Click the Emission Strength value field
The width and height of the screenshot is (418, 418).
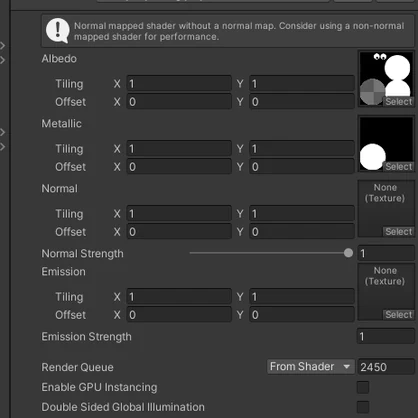pos(386,336)
